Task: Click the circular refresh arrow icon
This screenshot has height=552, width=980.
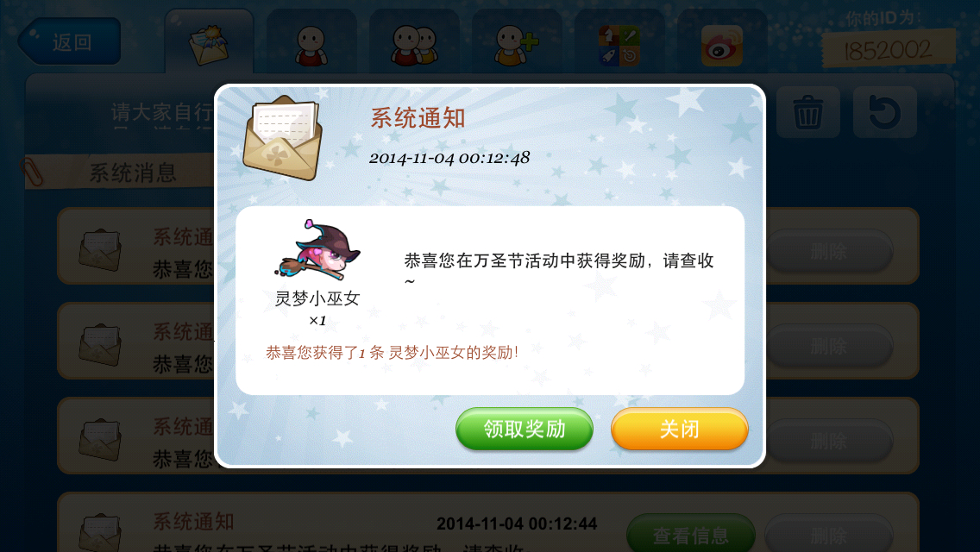Action: [x=884, y=112]
